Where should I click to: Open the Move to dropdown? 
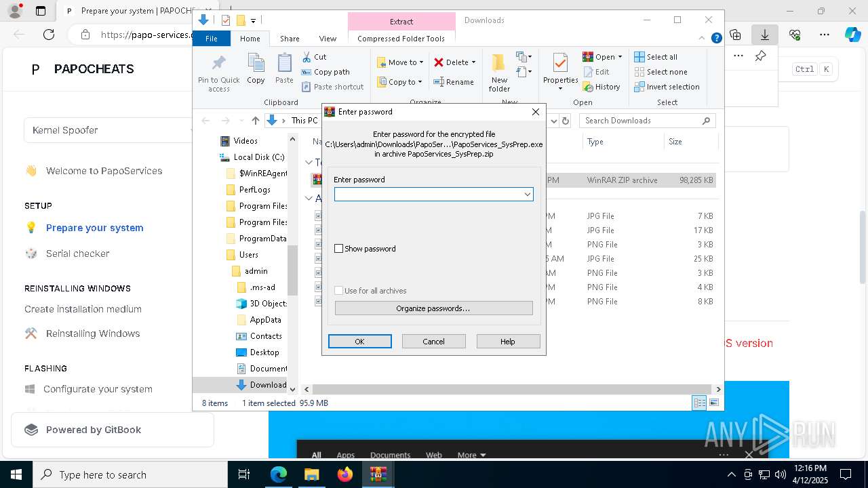click(400, 62)
